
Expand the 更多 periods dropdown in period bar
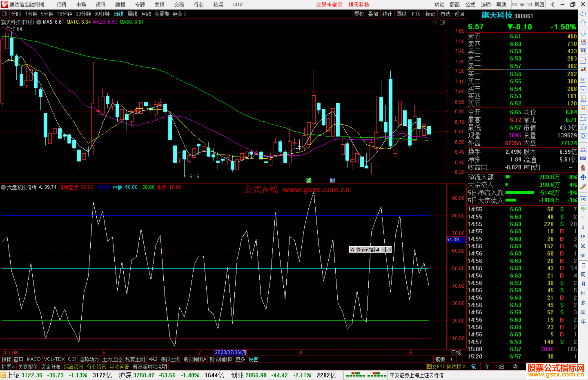(179, 14)
